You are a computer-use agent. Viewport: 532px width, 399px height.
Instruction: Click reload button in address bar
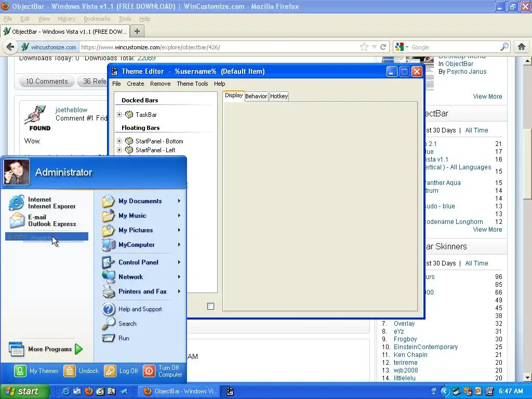tap(383, 47)
